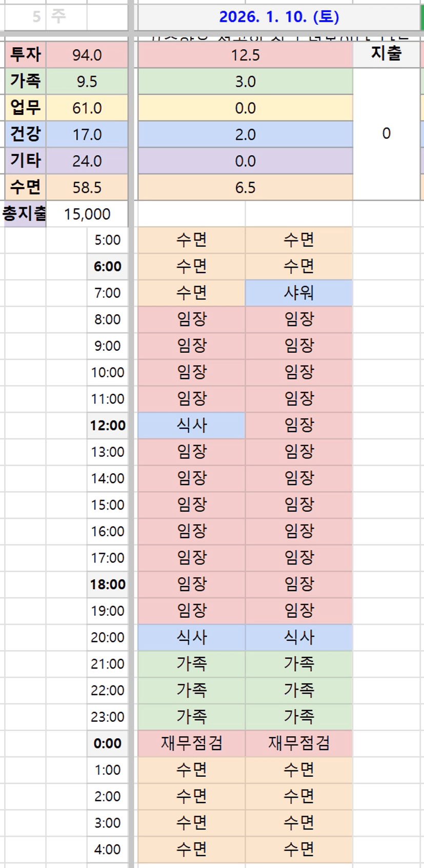Select the 가족 total cell showing 9.5
Image resolution: width=424 pixels, height=868 pixels.
tap(87, 82)
